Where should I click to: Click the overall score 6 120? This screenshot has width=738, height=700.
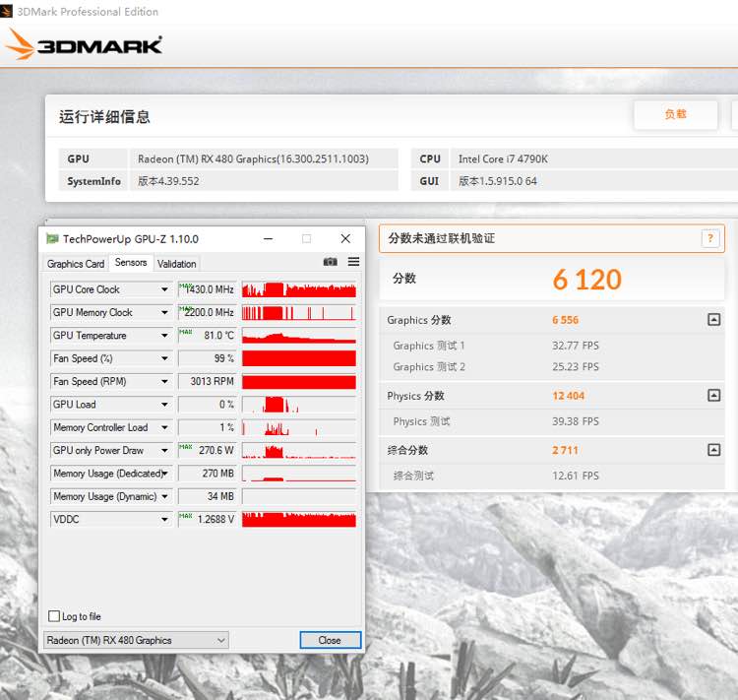coord(586,280)
